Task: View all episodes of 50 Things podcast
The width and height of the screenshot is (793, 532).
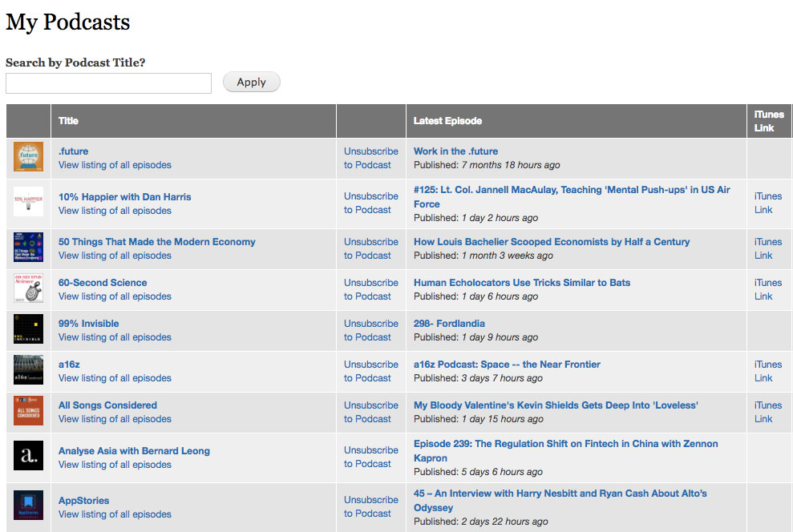Action: (x=115, y=256)
